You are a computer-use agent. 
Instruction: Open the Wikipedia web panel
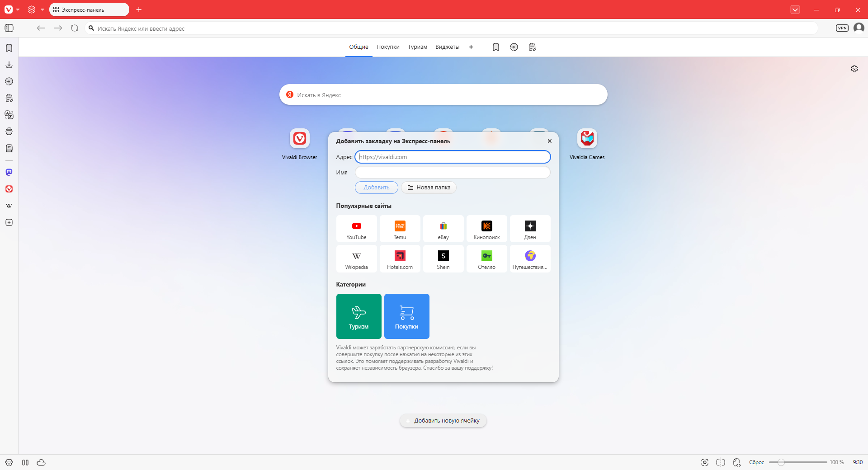[x=9, y=206]
